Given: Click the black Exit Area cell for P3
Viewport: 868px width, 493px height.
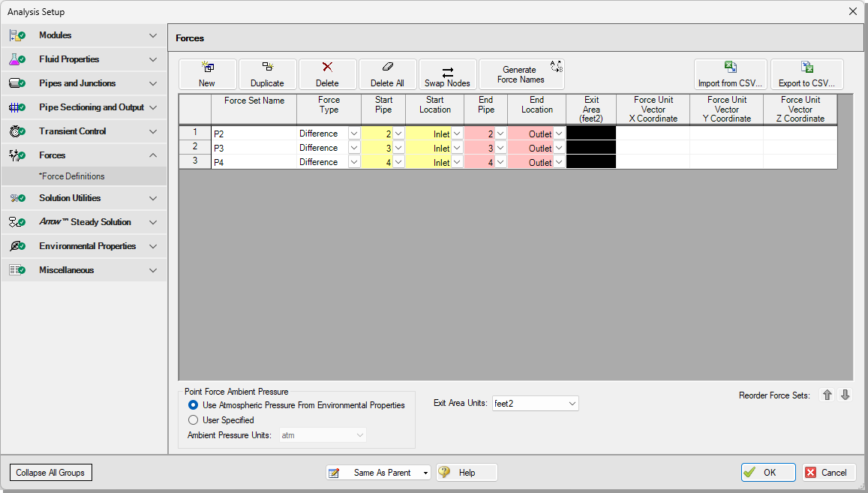Looking at the screenshot, I should (x=590, y=148).
